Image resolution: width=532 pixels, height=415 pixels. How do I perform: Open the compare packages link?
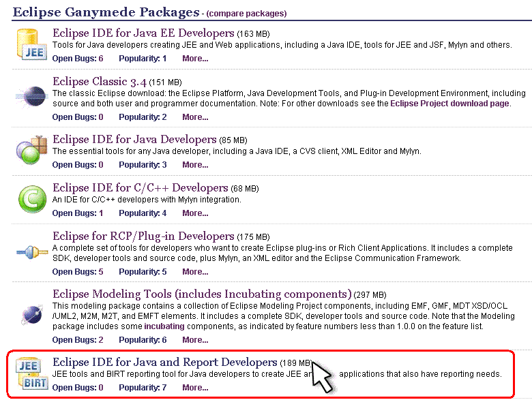click(x=246, y=14)
